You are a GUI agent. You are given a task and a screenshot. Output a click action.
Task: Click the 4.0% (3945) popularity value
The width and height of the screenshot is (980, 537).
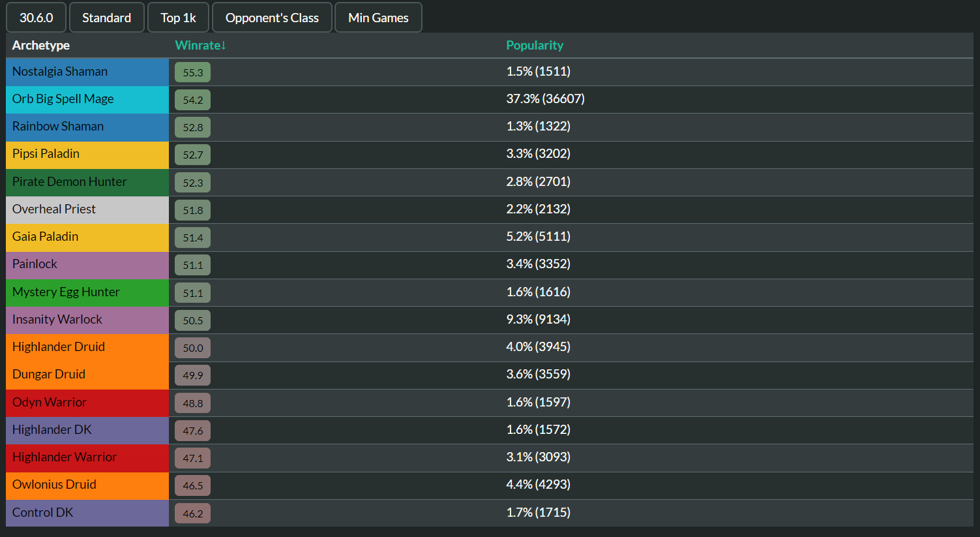pos(539,346)
